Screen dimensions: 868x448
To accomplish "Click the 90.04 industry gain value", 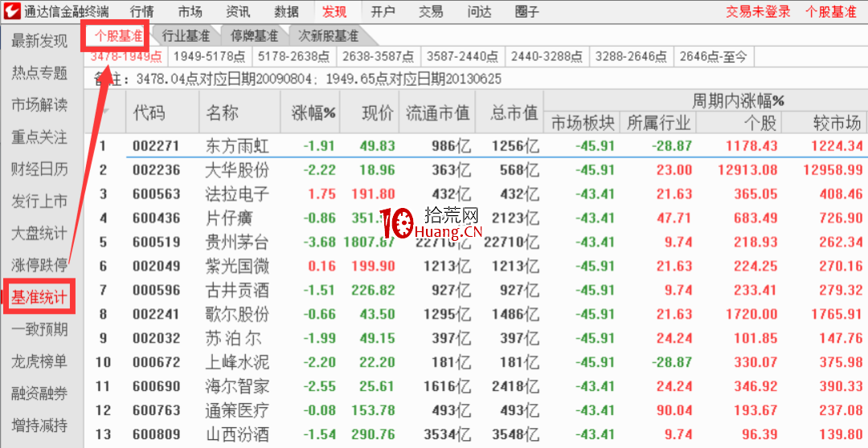I will [674, 410].
